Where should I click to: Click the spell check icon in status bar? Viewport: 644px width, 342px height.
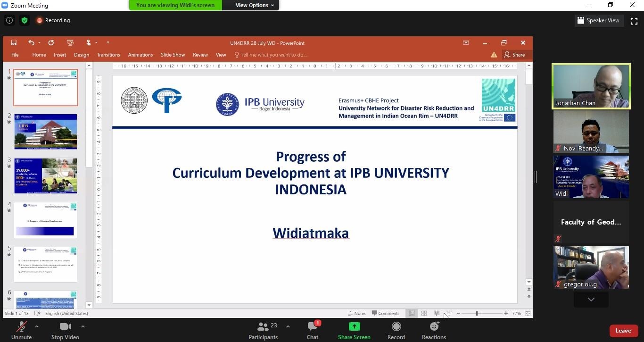[x=37, y=313]
